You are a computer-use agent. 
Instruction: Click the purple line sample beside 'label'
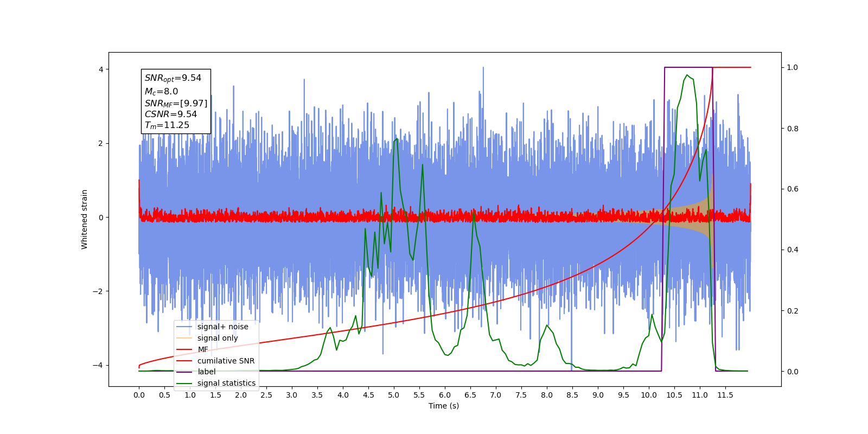pyautogui.click(x=184, y=372)
